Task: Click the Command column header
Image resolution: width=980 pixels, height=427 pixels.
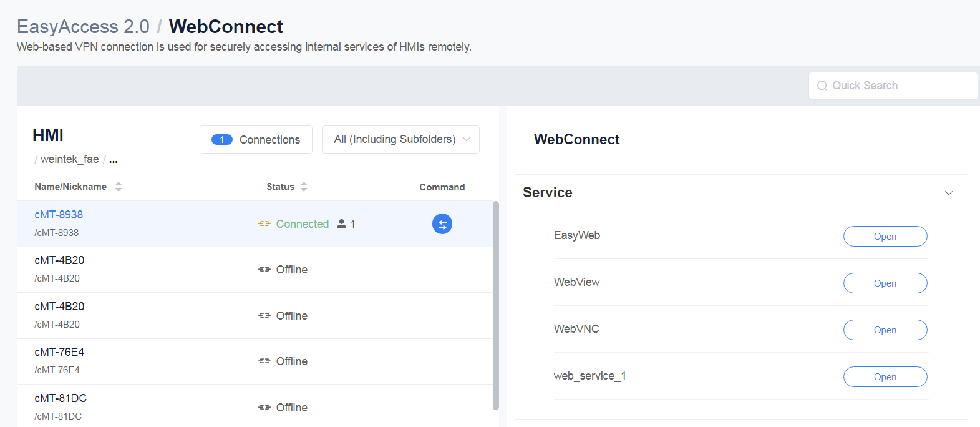Action: coord(442,187)
